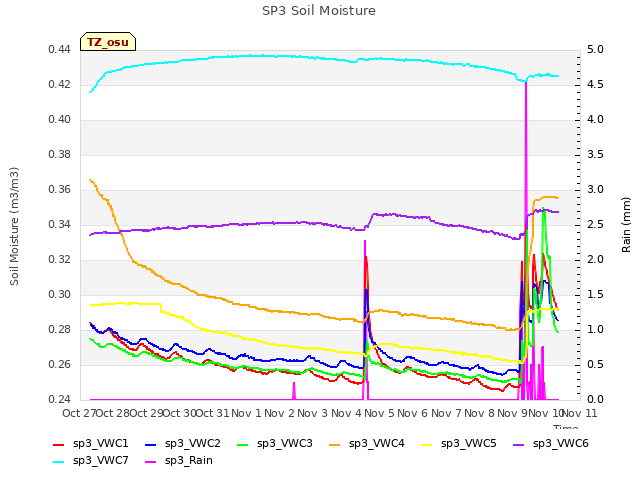Viewport: 640px width, 480px height.
Task: Click the Nov 7 date label
Action: (x=446, y=413)
